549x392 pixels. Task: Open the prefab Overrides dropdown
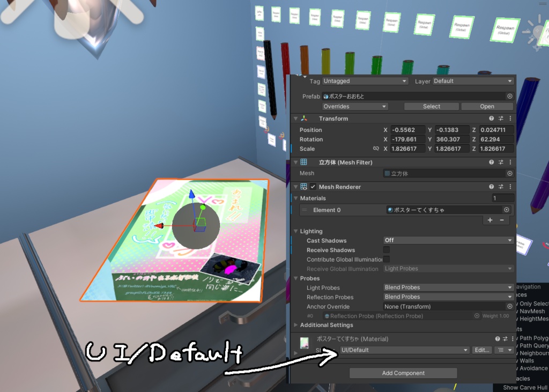coord(355,106)
